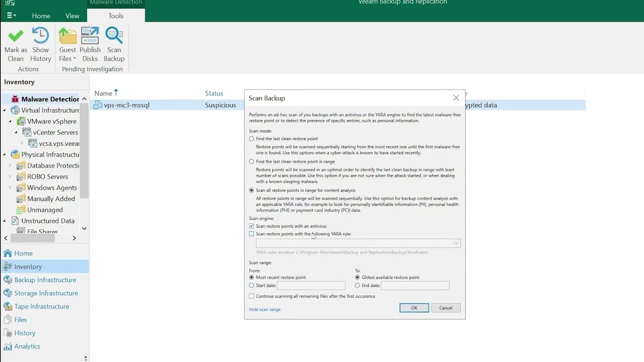This screenshot has height=362, width=644.
Task: Uncheck Scan restore points with an antivirus
Action: (x=252, y=226)
